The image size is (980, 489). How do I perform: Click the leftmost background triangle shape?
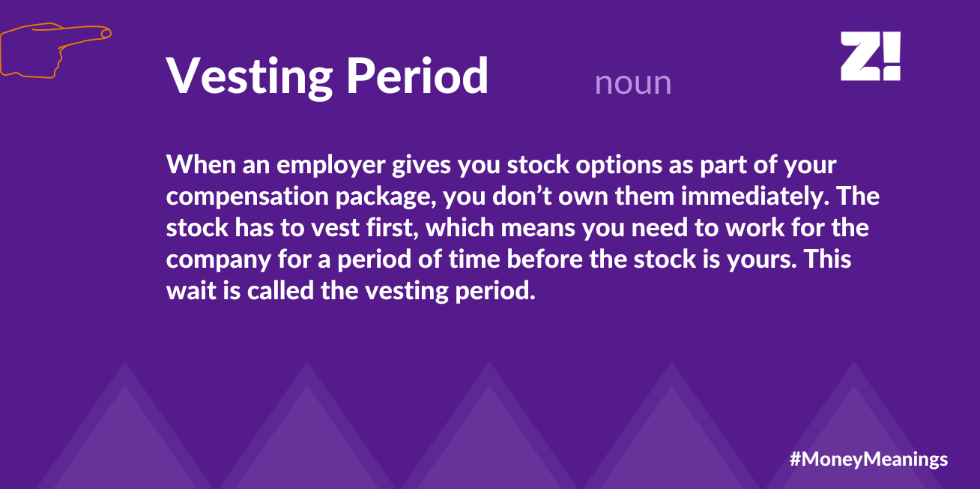click(x=124, y=435)
